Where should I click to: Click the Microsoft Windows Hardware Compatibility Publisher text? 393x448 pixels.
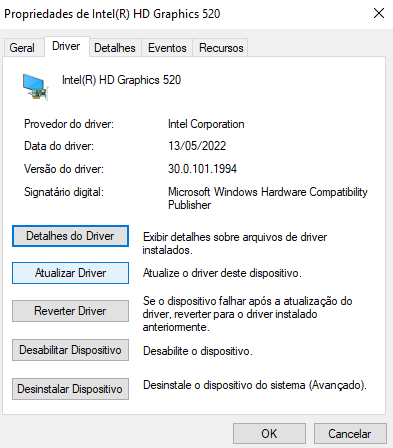coord(268,198)
